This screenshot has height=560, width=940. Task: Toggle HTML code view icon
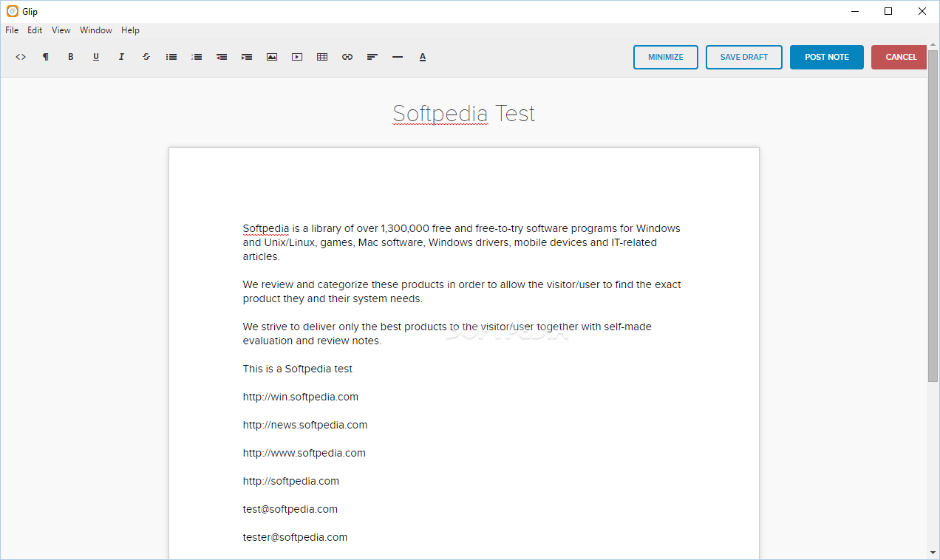[21, 57]
